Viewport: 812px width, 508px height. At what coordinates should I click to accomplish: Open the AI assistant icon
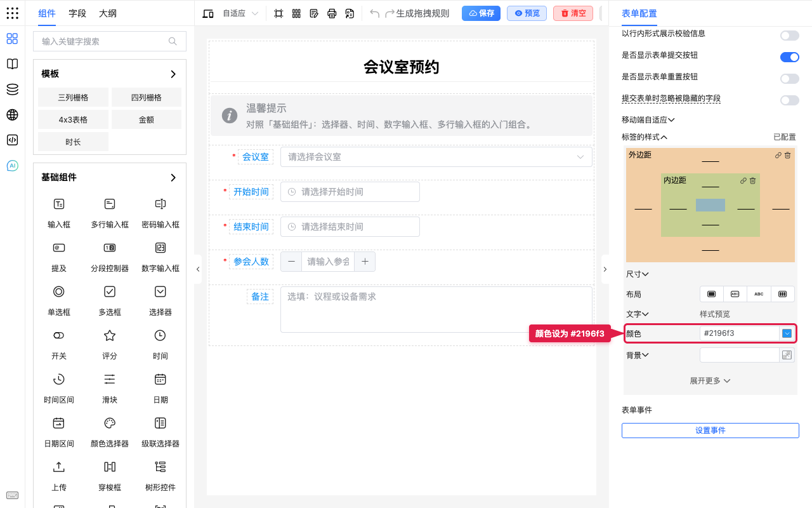12,166
